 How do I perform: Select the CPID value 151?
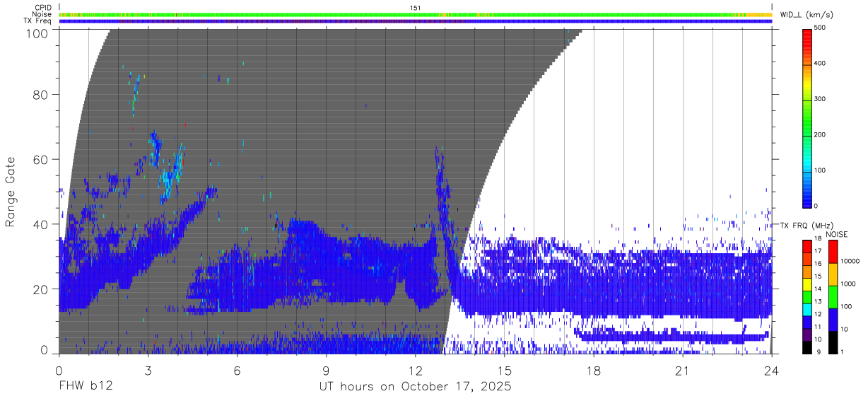[x=415, y=8]
